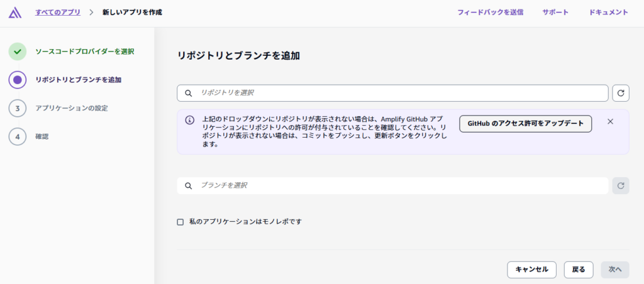Viewport: 644px width, 284px height.
Task: Click the green checkmark step icon
Action: click(x=18, y=52)
